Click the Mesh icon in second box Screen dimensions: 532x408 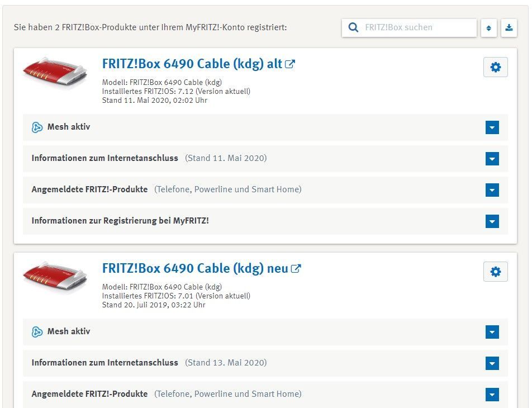37,332
